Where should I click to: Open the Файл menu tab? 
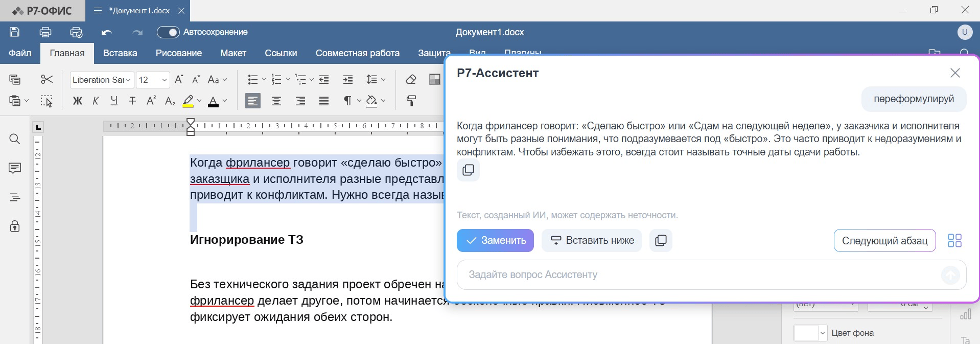[20, 53]
